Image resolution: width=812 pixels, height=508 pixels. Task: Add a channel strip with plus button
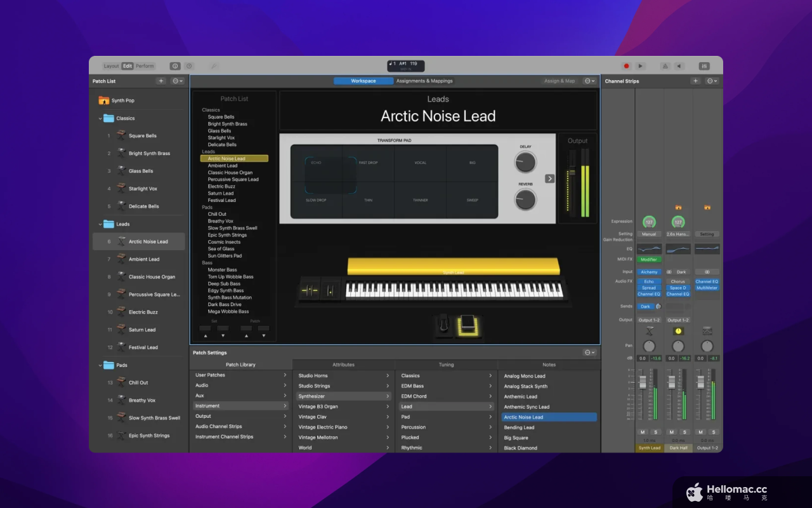tap(695, 81)
